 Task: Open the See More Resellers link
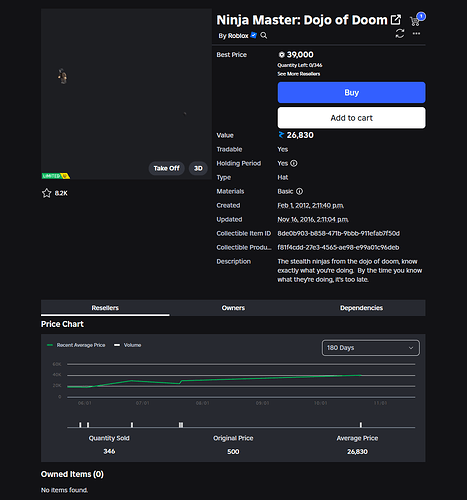coord(299,74)
